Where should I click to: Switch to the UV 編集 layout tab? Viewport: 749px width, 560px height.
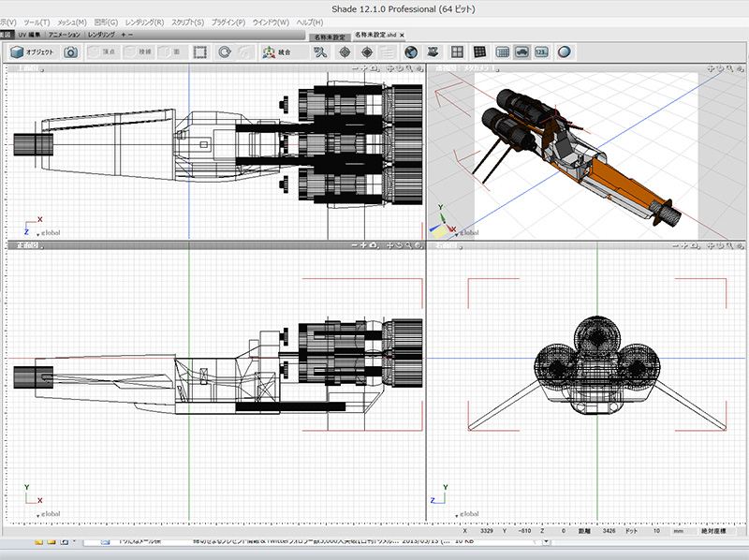29,35
